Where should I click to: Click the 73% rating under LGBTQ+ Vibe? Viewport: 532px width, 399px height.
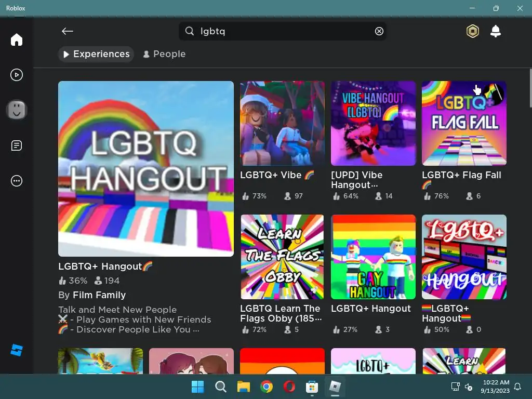(254, 196)
